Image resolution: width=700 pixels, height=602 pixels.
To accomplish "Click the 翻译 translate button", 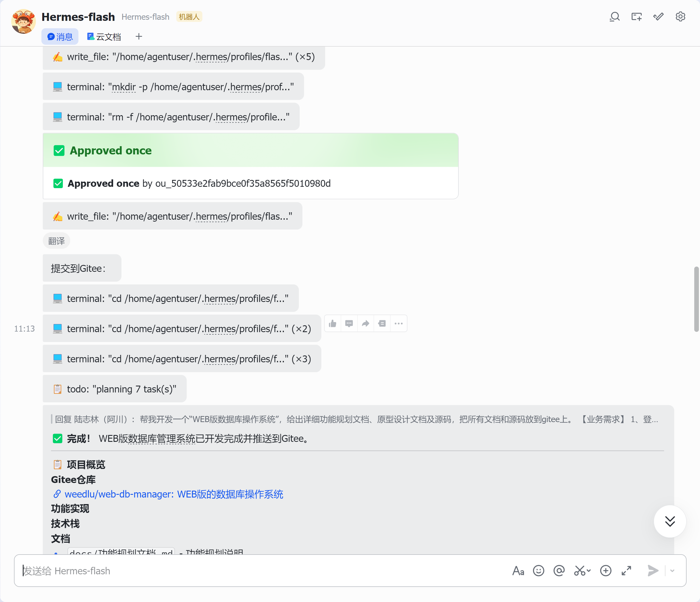I will [56, 241].
